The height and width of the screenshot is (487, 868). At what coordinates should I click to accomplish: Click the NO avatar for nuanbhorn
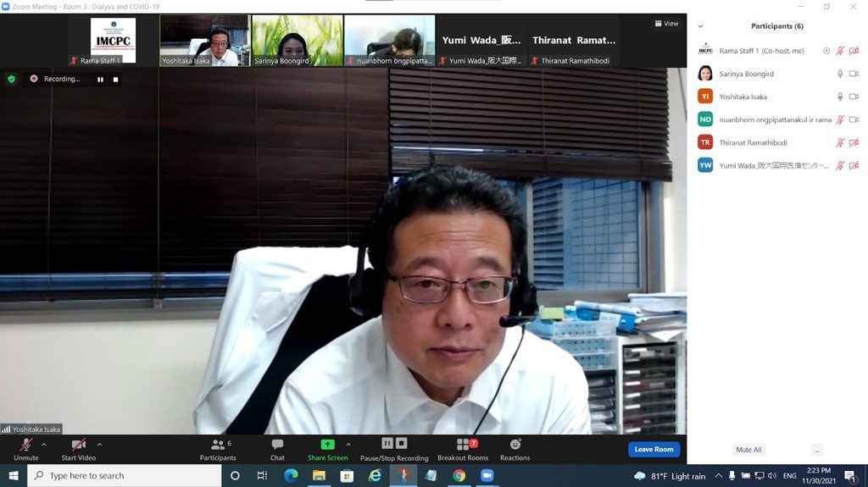point(705,119)
